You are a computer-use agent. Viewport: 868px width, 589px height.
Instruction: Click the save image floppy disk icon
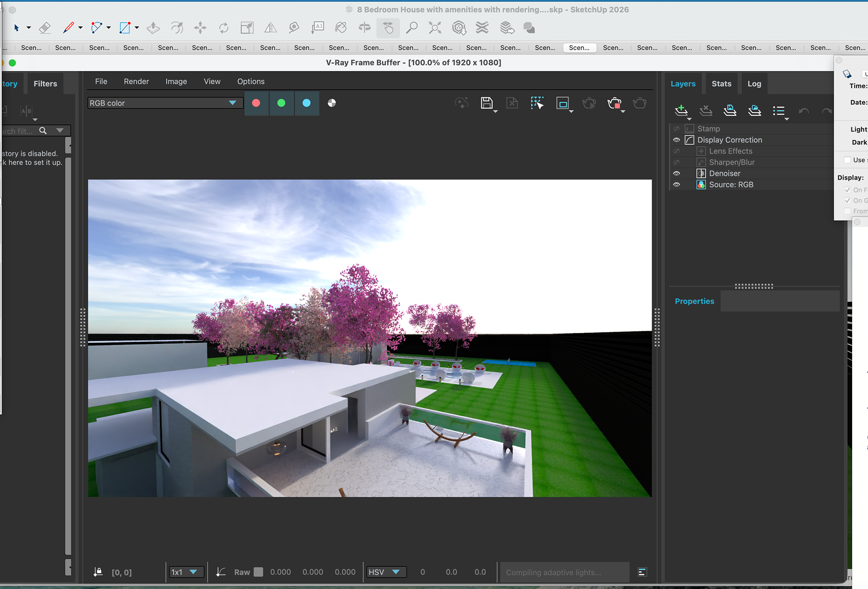(486, 103)
